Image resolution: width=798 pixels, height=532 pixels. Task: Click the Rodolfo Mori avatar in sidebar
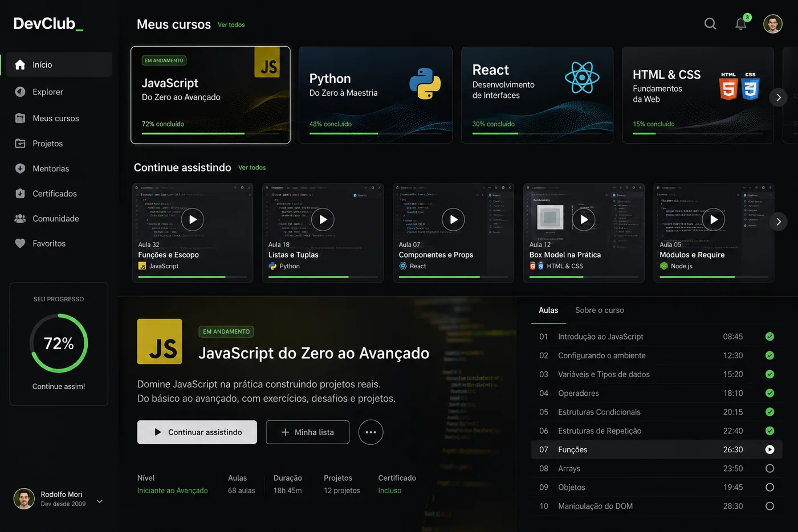click(24, 498)
